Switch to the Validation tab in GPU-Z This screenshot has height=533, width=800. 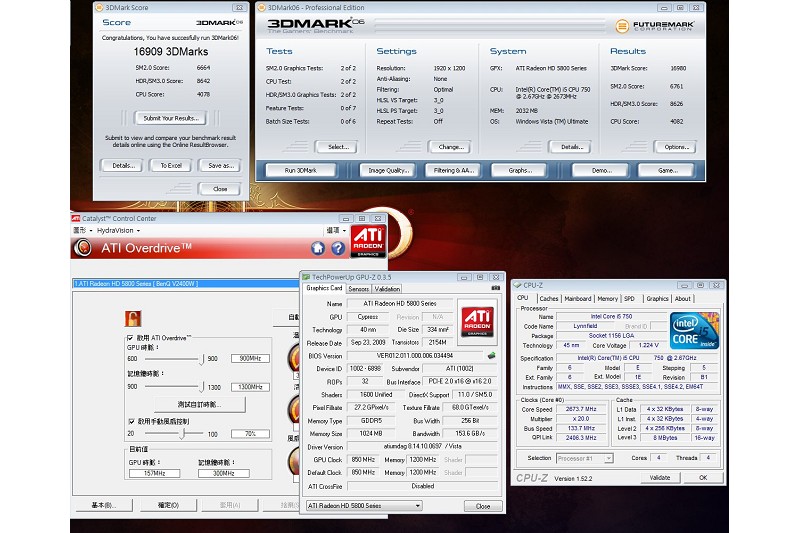[387, 289]
